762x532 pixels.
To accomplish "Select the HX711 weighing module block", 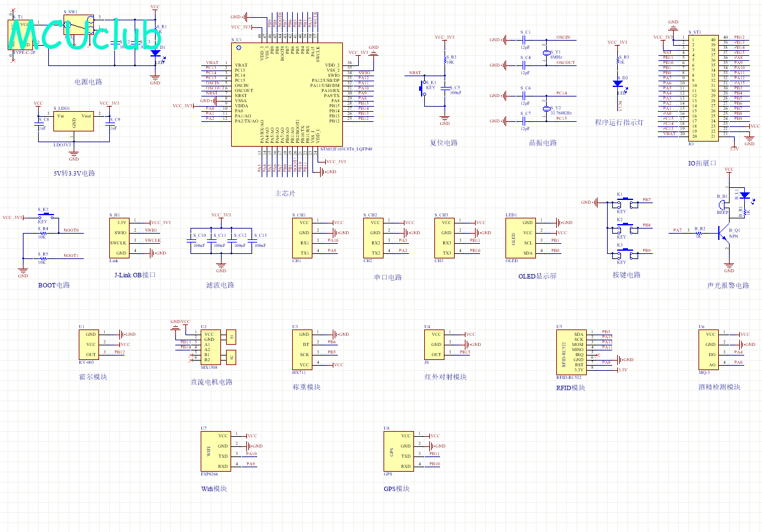I will point(302,350).
